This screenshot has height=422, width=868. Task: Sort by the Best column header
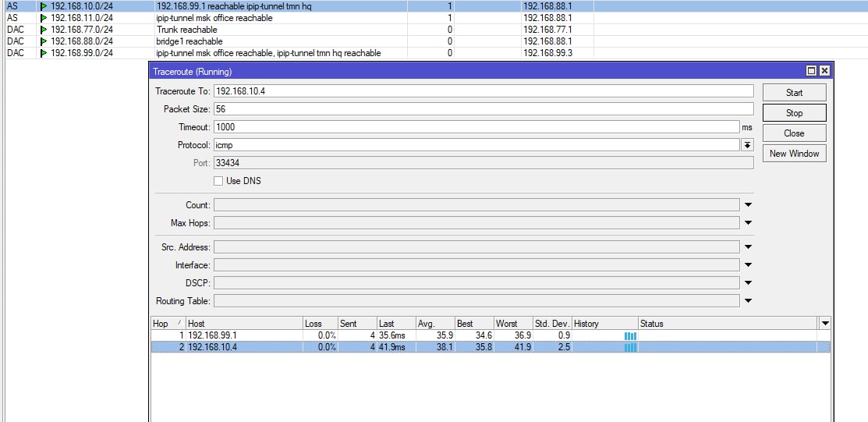point(474,324)
